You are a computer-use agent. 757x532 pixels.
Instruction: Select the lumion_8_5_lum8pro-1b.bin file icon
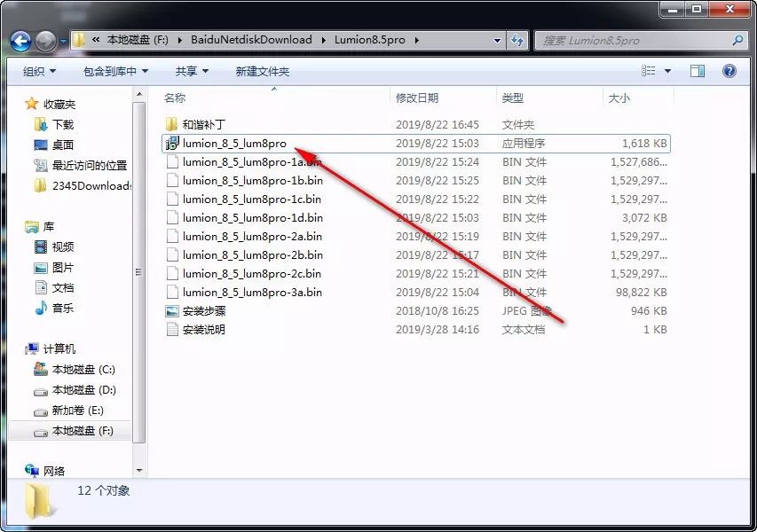[x=172, y=180]
